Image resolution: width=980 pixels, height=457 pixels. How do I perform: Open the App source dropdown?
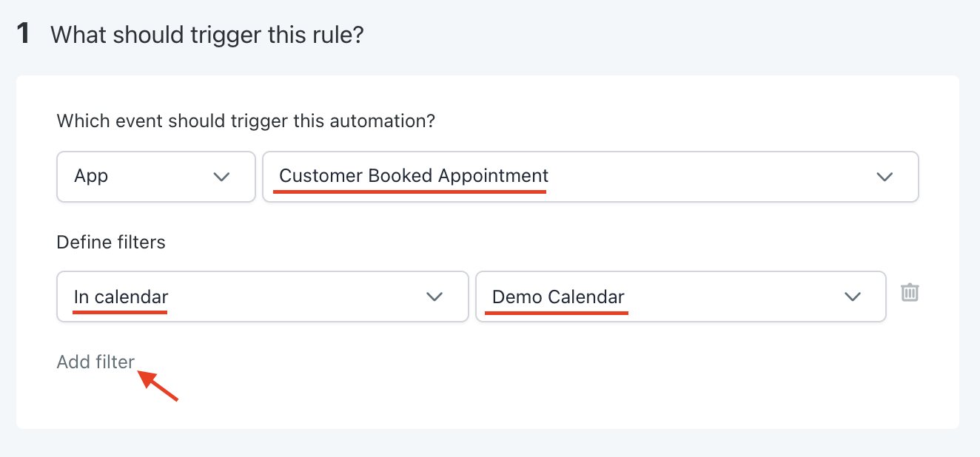click(155, 177)
